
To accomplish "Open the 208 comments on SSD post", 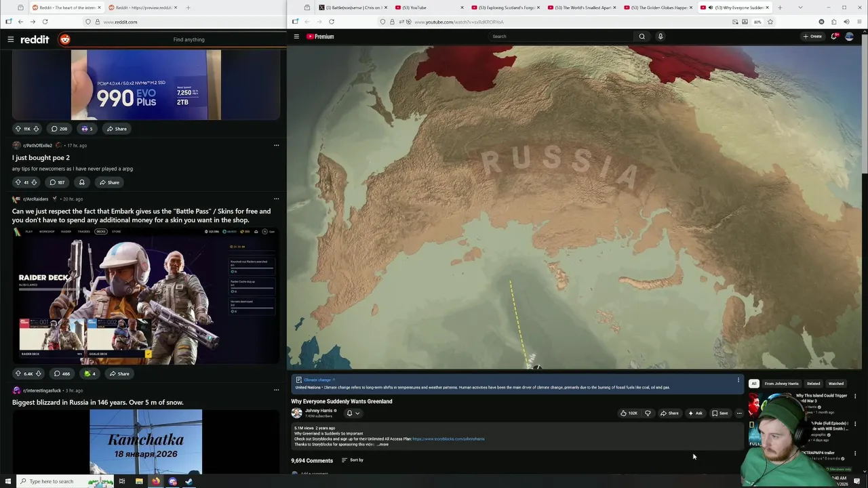I will 60,129.
